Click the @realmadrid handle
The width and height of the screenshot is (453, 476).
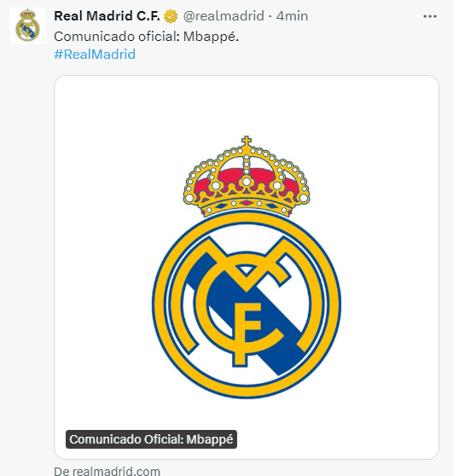click(x=224, y=16)
